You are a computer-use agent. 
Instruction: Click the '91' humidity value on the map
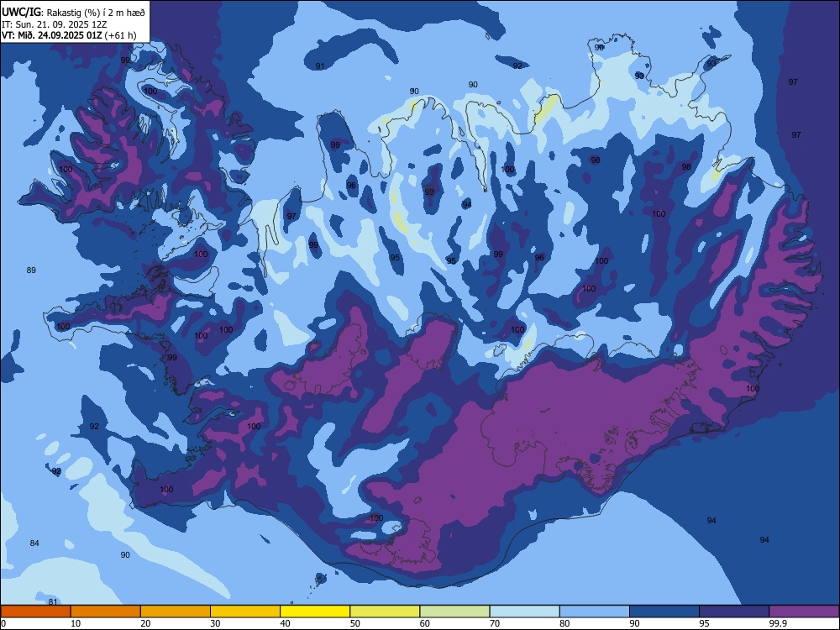[320, 66]
